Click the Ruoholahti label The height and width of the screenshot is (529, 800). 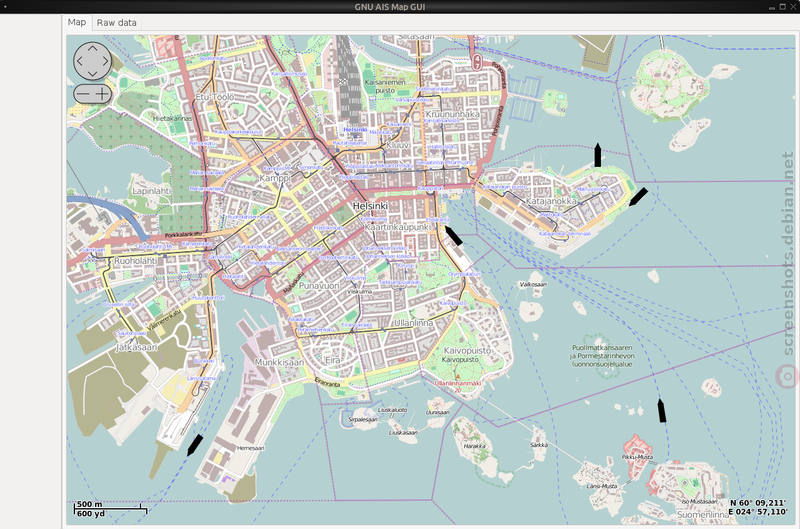tap(136, 261)
